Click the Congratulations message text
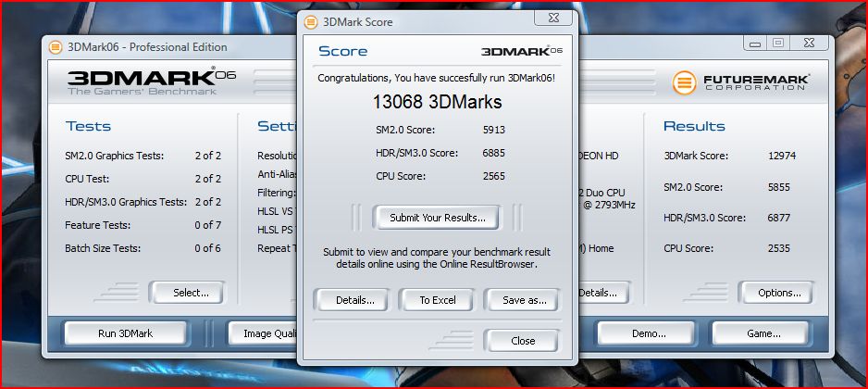This screenshot has width=868, height=389. tap(436, 78)
